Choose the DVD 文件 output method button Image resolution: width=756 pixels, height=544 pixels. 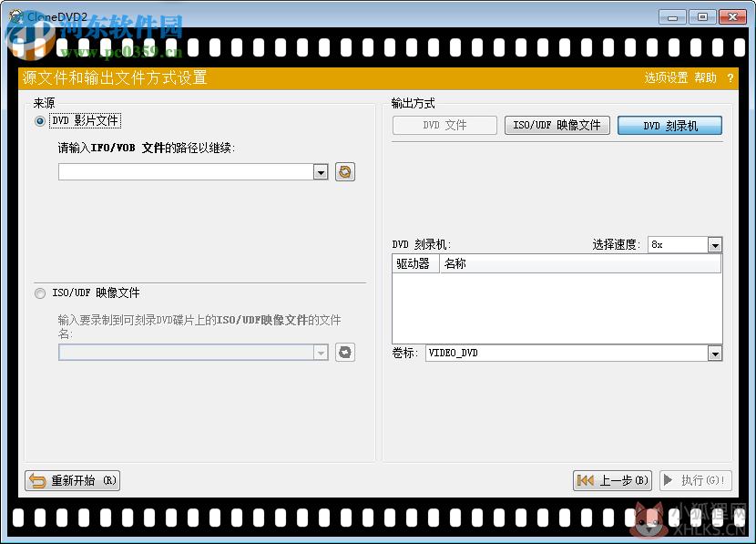444,126
